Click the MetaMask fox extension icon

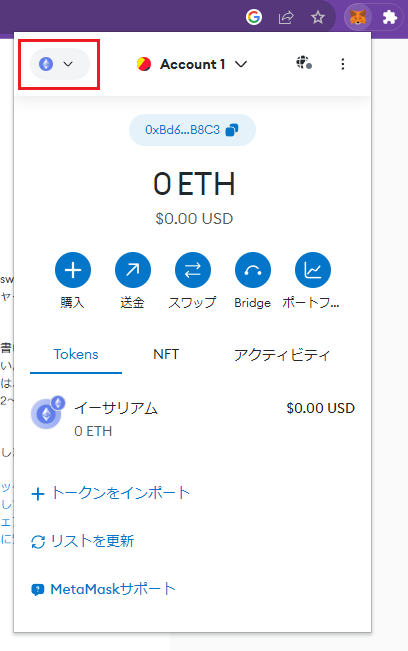click(x=357, y=17)
